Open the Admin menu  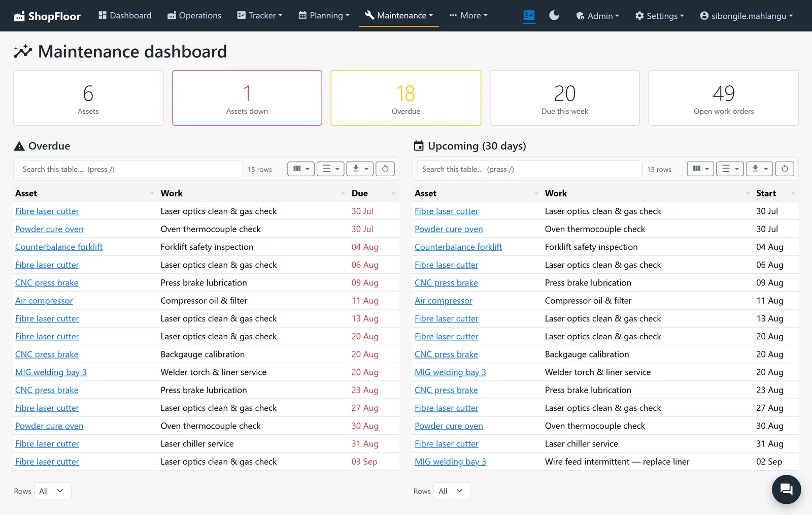597,16
